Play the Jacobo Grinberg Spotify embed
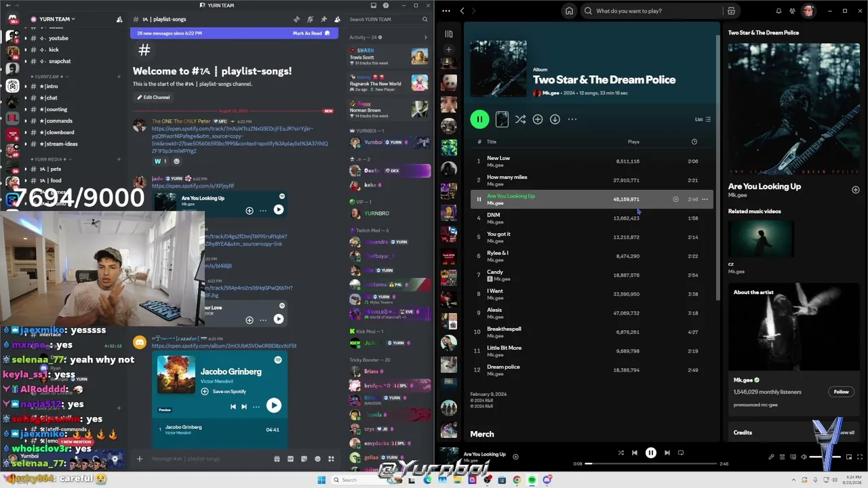This screenshot has height=488, width=868. (273, 405)
